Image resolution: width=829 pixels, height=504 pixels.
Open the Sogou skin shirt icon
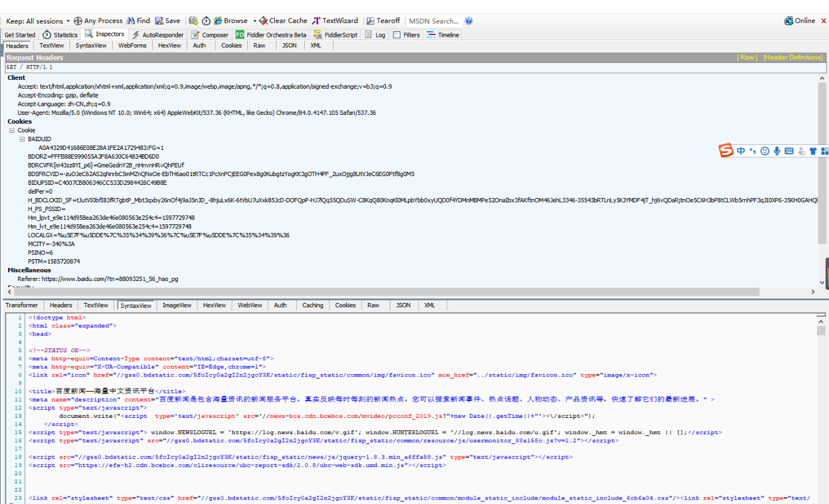[x=813, y=151]
